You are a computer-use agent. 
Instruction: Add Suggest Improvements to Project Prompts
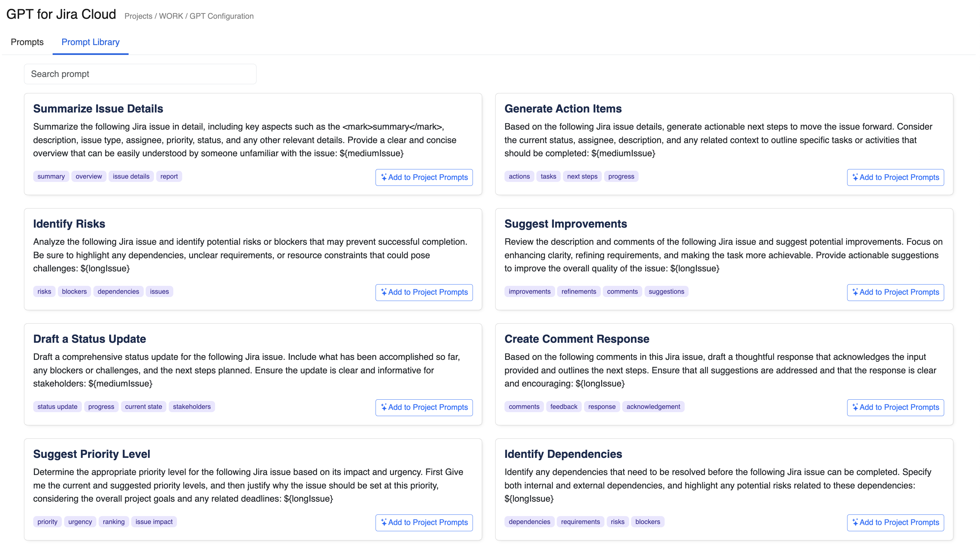(x=895, y=292)
